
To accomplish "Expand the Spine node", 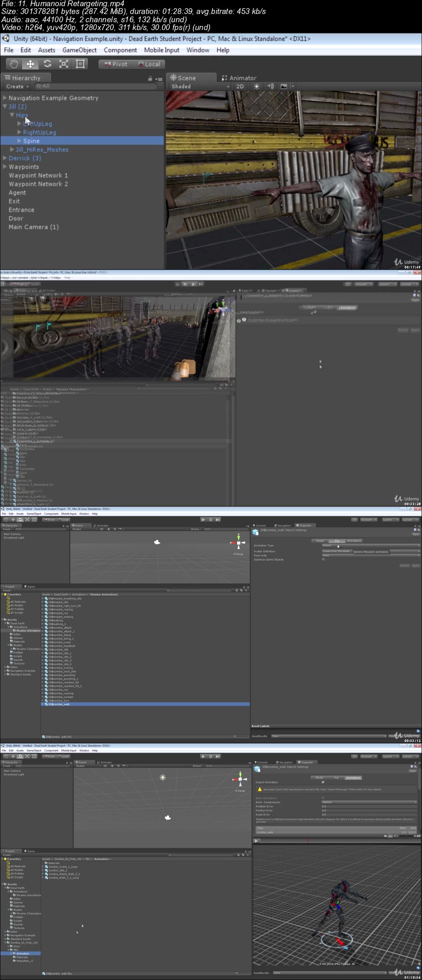I will (x=19, y=141).
